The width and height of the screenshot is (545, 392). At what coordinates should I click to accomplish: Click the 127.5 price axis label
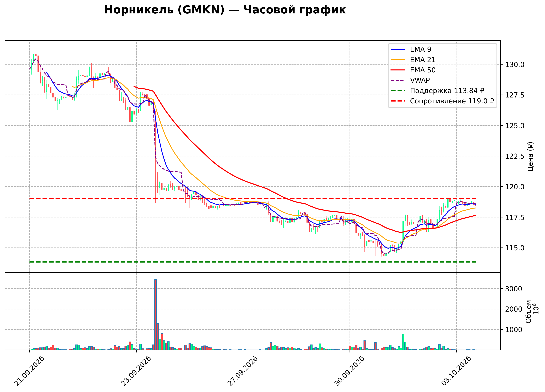pos(515,95)
